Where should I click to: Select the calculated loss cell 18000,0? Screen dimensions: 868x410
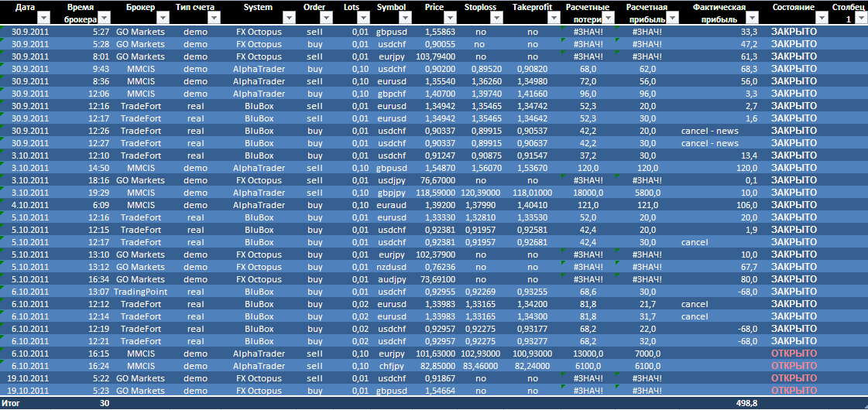pos(588,193)
